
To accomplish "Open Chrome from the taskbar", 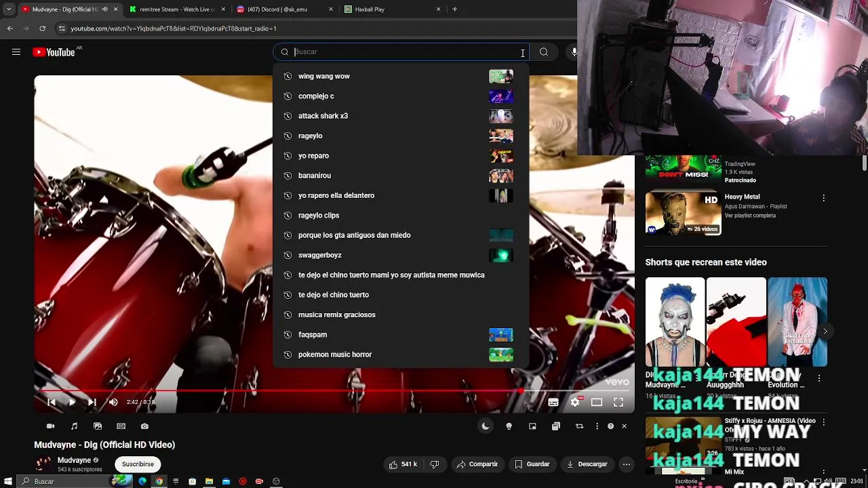I will (x=159, y=481).
